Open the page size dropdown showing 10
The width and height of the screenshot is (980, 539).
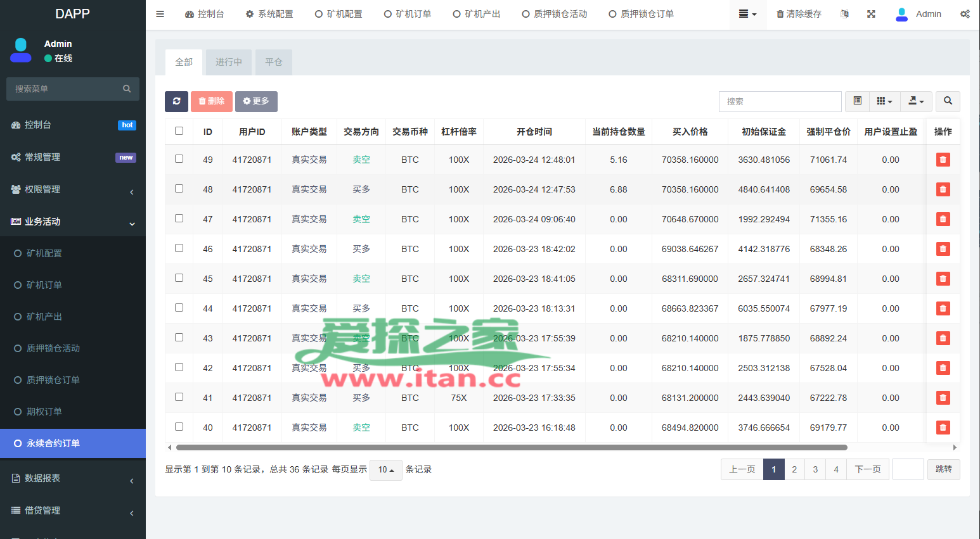385,470
